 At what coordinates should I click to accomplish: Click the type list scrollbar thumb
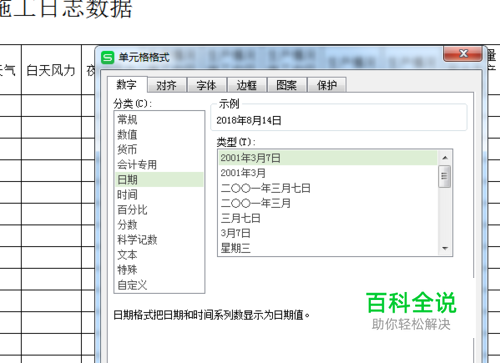[x=445, y=176]
